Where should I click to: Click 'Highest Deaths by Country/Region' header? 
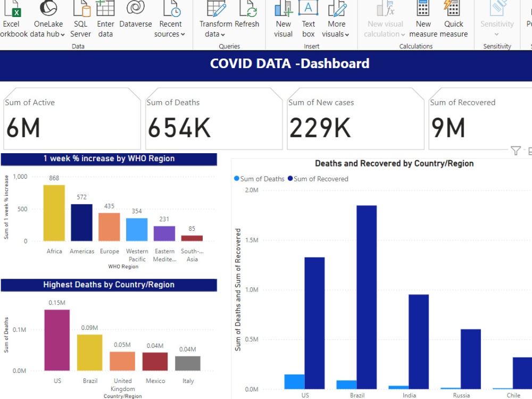click(x=109, y=285)
